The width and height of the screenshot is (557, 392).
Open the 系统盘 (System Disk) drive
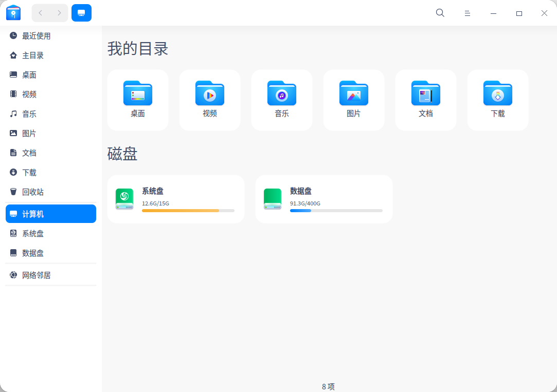click(175, 199)
